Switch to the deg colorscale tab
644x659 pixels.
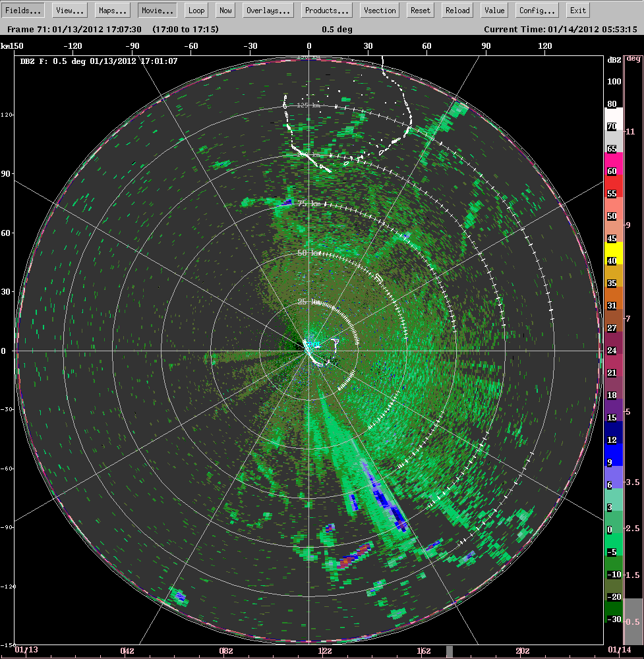(634, 58)
